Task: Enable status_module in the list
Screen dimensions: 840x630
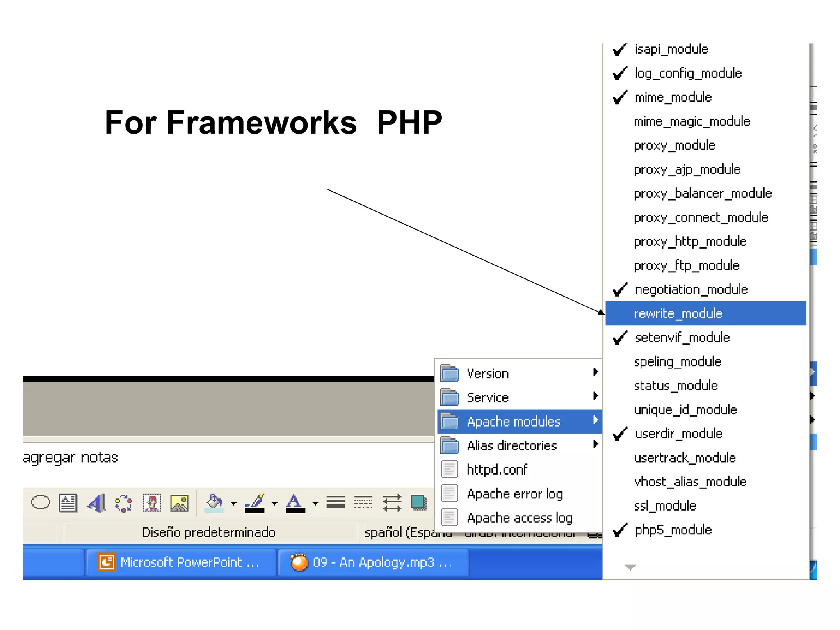Action: [x=706, y=386]
